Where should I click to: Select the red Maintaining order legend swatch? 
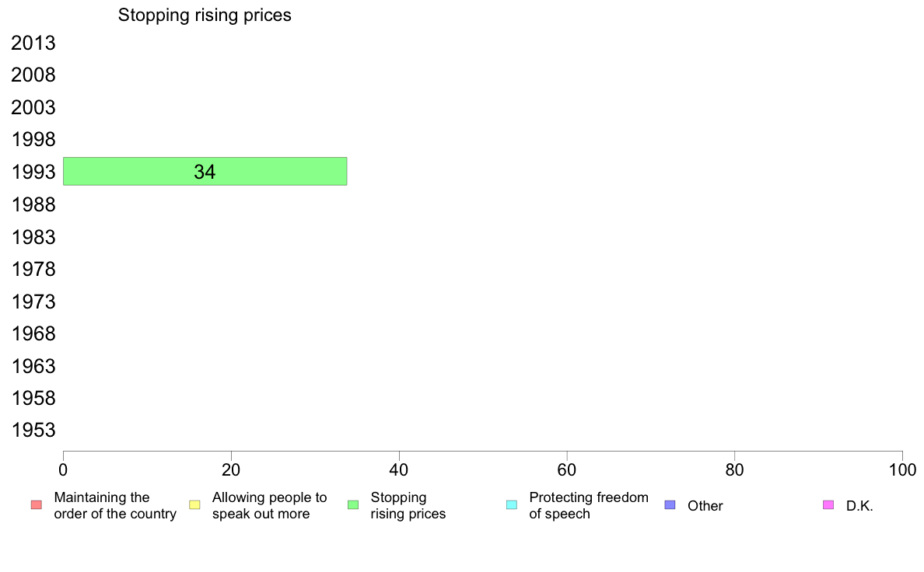[x=37, y=505]
